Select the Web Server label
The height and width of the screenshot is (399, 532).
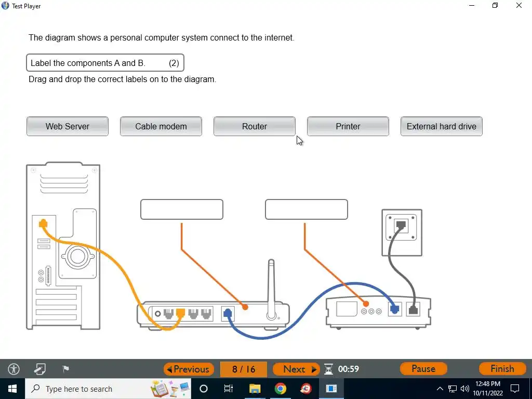(68, 126)
